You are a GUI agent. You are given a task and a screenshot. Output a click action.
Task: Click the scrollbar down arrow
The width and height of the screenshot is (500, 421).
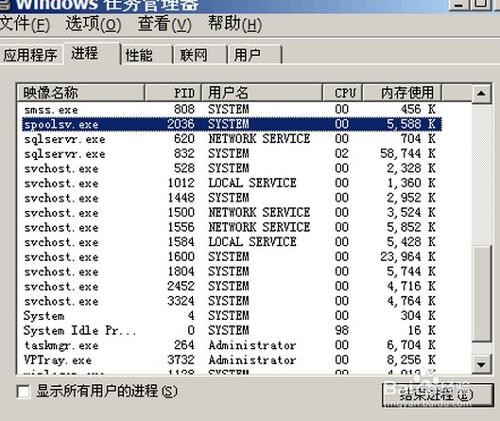(481, 364)
